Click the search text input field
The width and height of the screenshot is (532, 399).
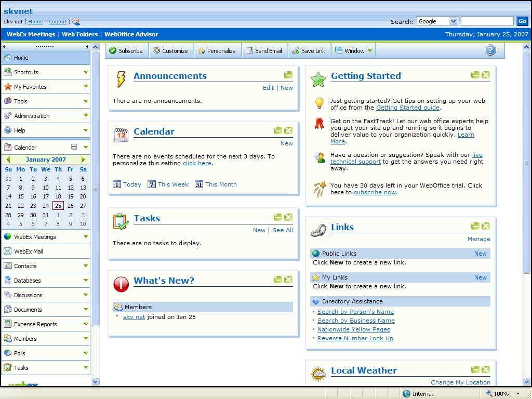(x=487, y=21)
